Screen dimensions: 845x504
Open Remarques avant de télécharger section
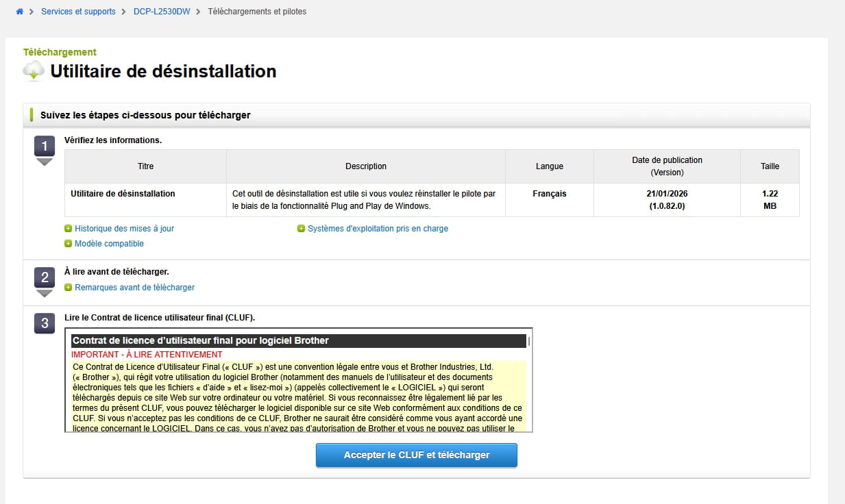(x=134, y=288)
